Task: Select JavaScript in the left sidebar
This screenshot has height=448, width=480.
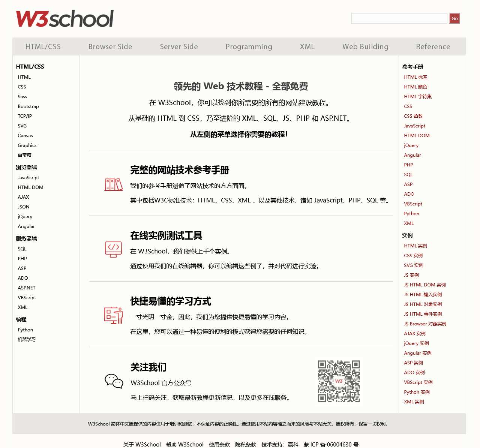Action: [28, 177]
